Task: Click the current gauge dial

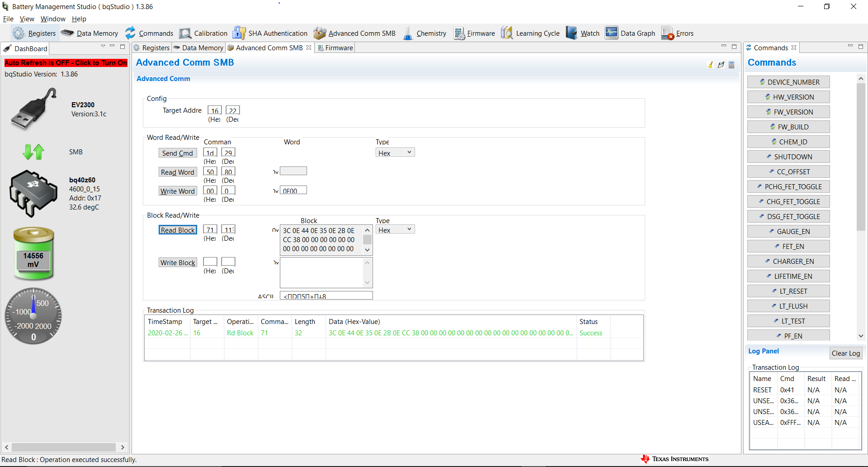Action: (33, 316)
